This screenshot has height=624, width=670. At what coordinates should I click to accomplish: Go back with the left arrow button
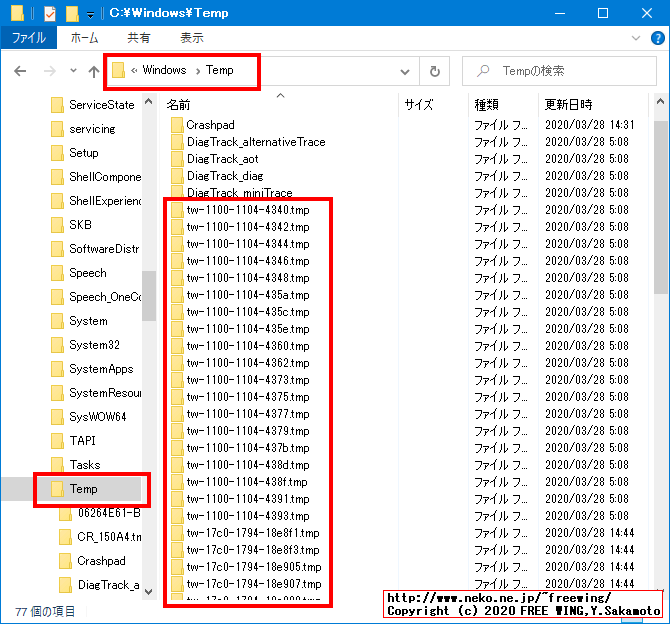tap(20, 71)
